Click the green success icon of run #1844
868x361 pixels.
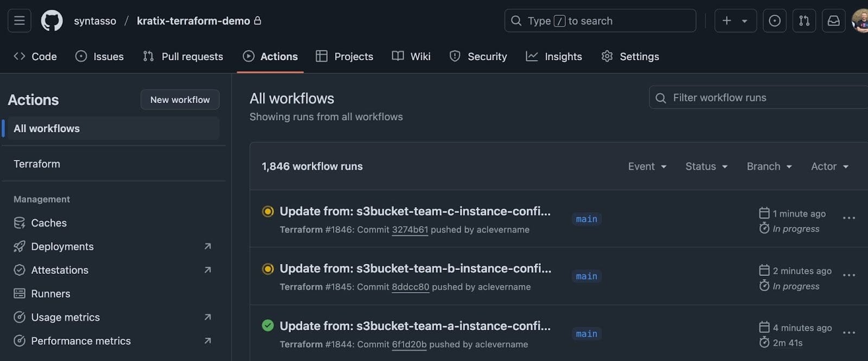[268, 325]
